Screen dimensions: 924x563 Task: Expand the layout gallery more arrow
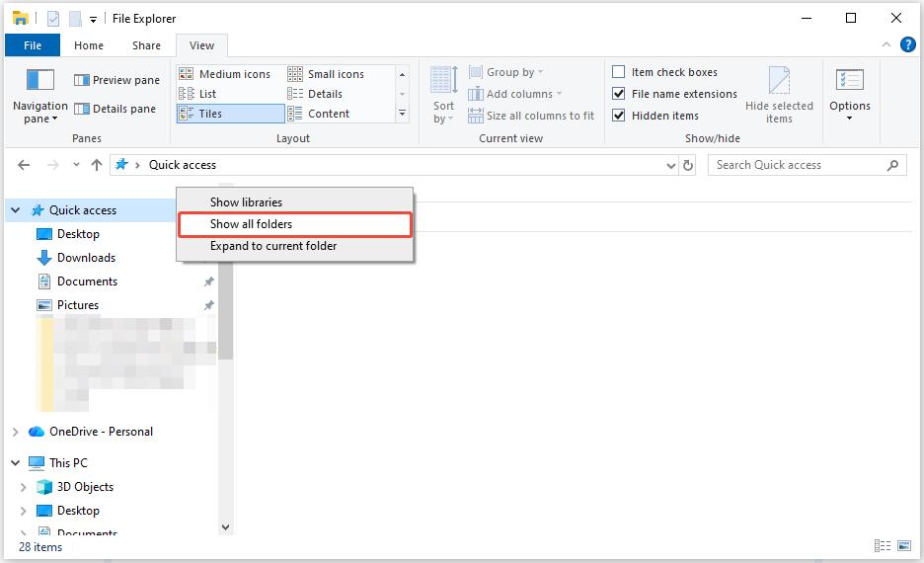403,114
